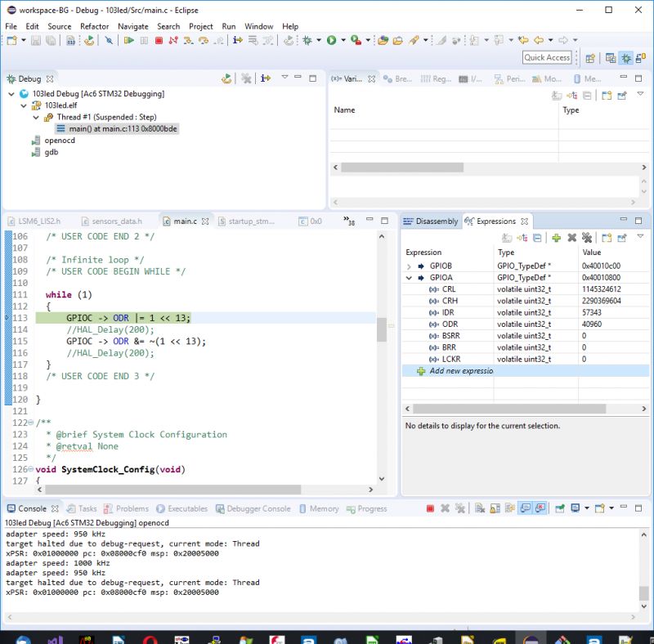Select the IDR expression row

pos(525,312)
